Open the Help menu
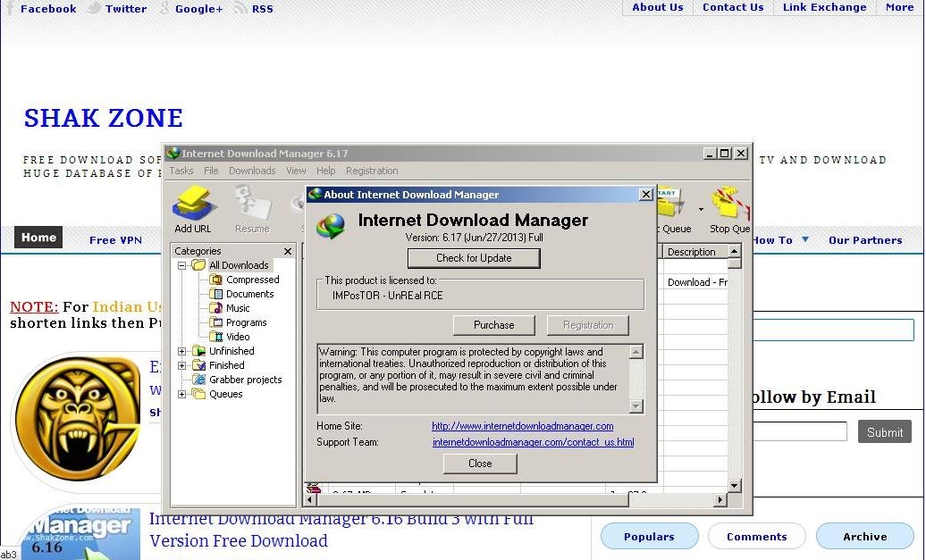 click(325, 171)
